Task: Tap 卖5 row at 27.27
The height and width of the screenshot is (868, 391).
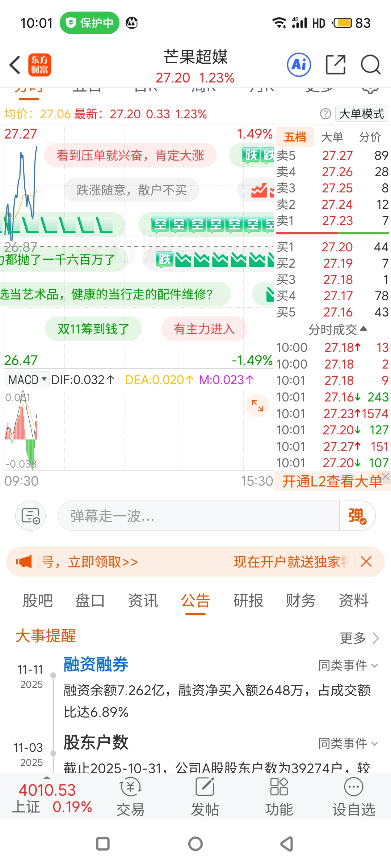Action: tap(332, 156)
